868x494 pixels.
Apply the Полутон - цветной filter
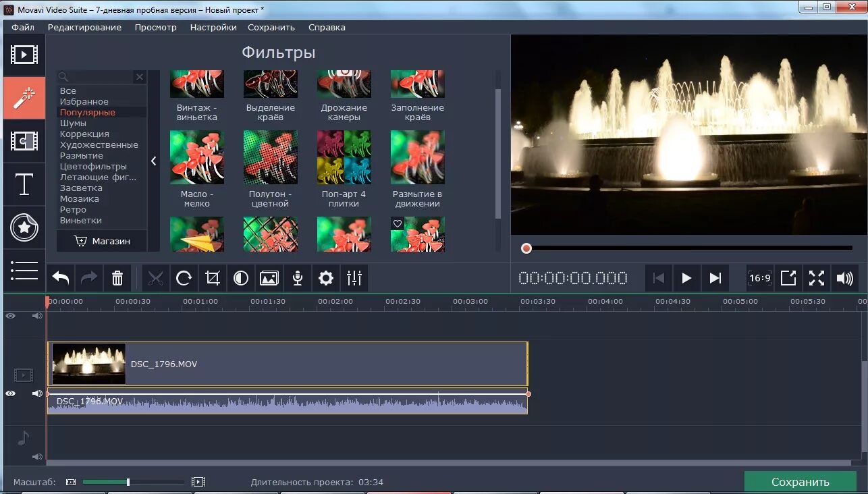point(270,169)
